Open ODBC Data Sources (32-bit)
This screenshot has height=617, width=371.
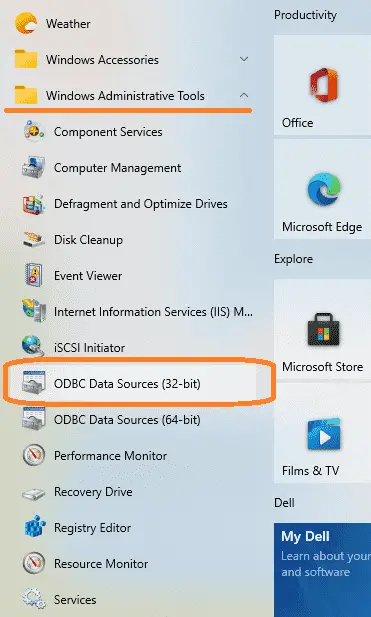(130, 383)
